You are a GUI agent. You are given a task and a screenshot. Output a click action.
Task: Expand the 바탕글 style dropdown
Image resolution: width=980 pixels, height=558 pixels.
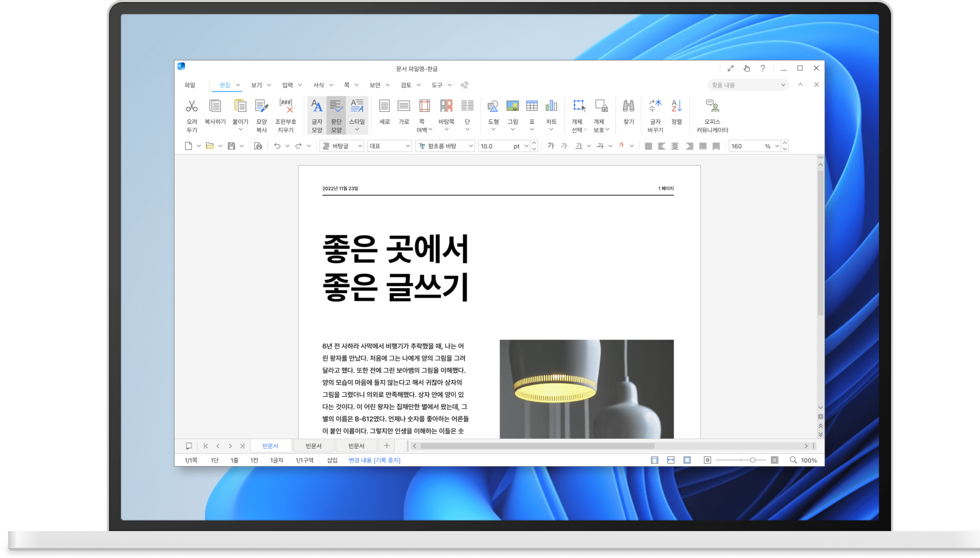360,146
